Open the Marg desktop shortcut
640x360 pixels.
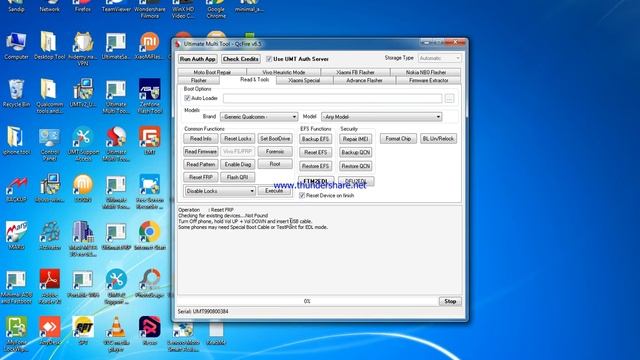point(16,236)
